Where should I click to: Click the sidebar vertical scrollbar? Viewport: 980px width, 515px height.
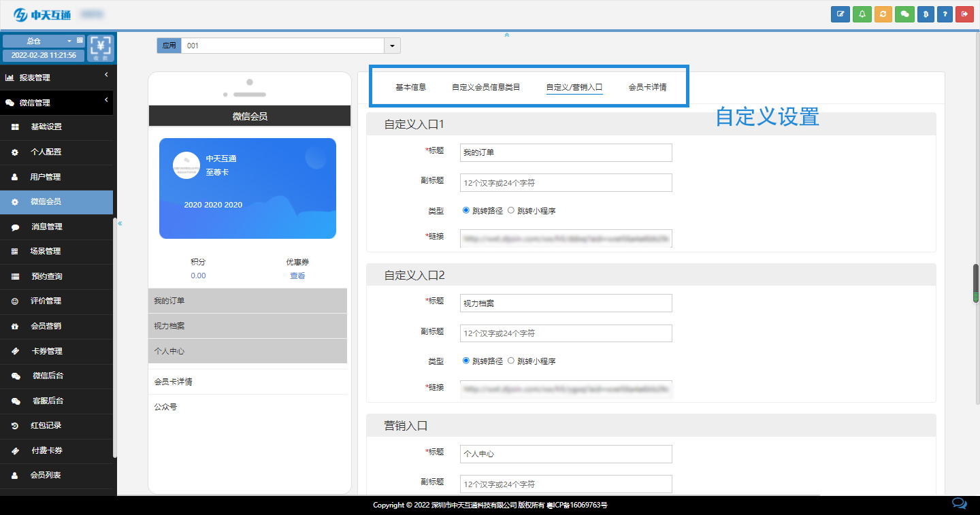[115, 337]
